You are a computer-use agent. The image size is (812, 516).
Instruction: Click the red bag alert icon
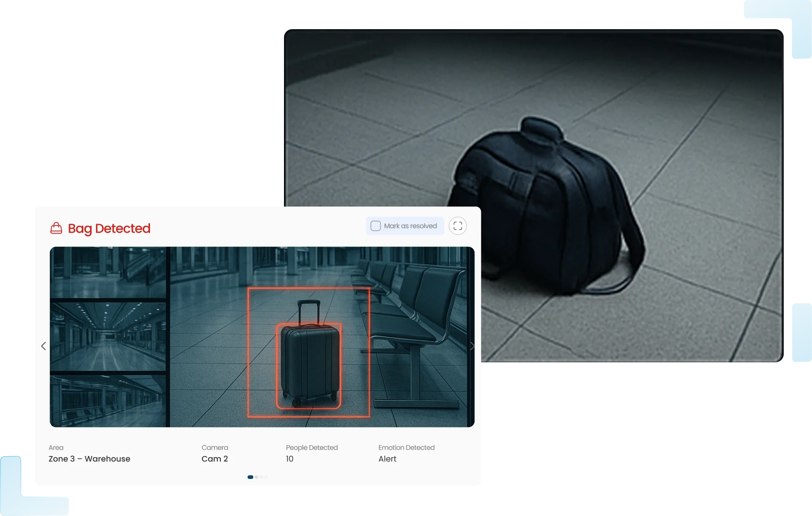(56, 228)
